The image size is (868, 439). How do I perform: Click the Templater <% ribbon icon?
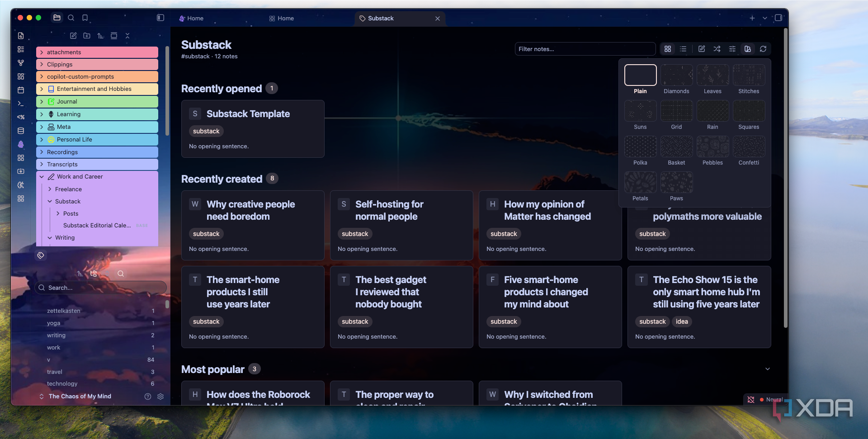21,117
